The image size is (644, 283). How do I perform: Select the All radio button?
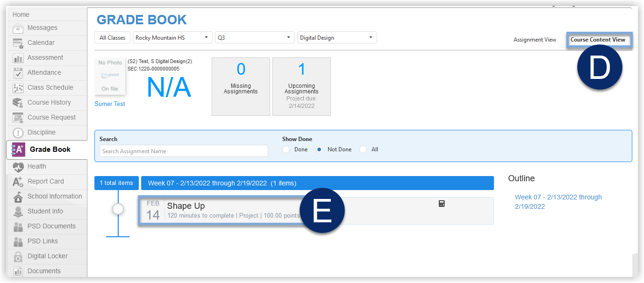pyautogui.click(x=363, y=149)
